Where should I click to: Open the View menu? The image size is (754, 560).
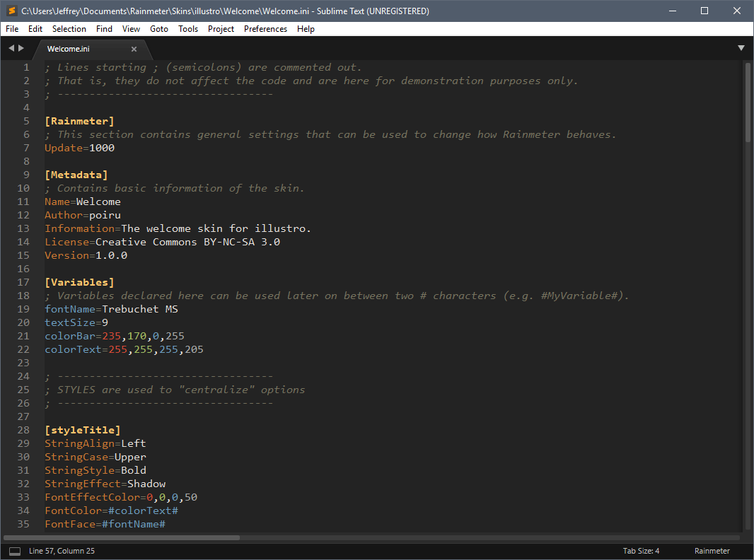[131, 29]
